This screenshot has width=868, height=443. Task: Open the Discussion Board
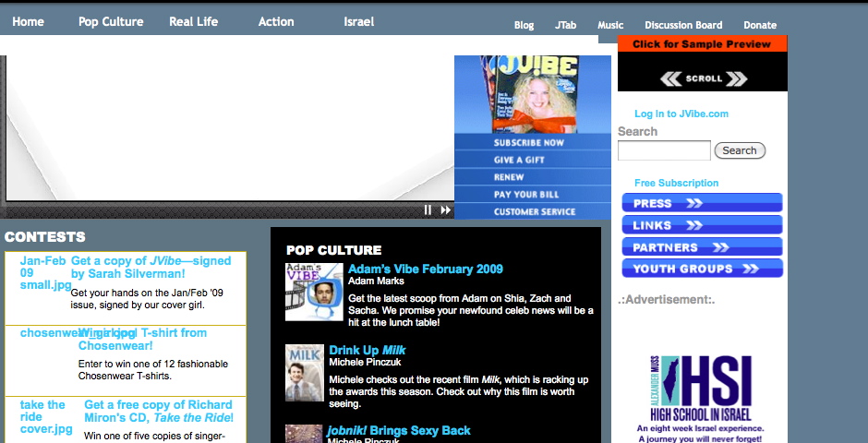click(683, 25)
